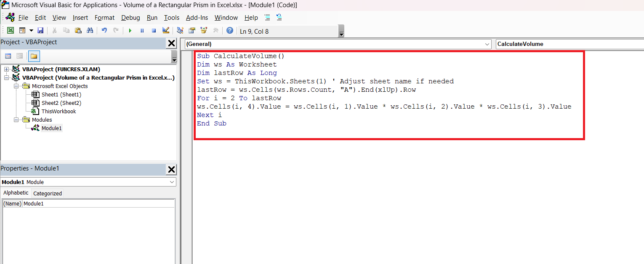
Task: Select ThisWorkbook in project tree
Action: pos(59,111)
